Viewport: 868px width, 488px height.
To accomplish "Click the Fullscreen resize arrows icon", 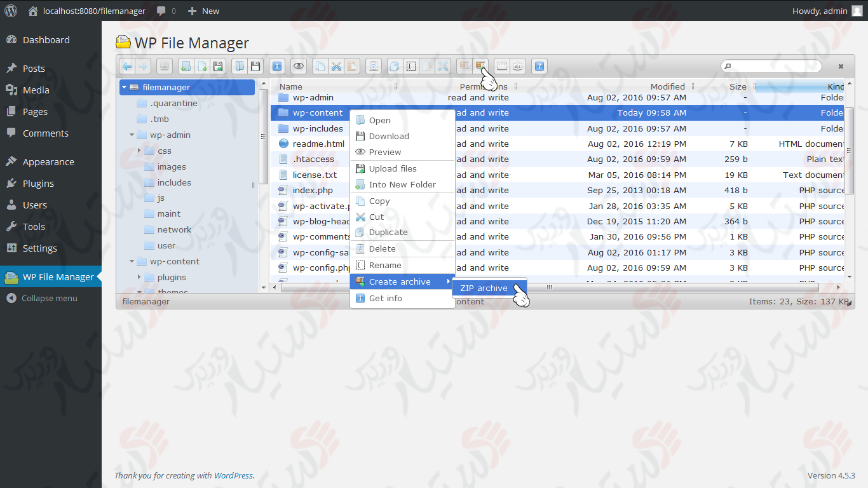I will (x=442, y=66).
